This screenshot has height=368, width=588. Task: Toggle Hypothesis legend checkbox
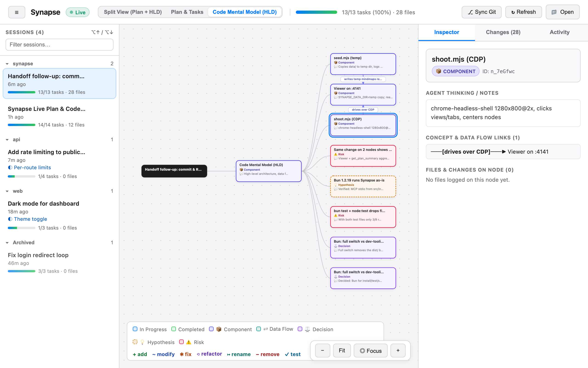click(135, 342)
